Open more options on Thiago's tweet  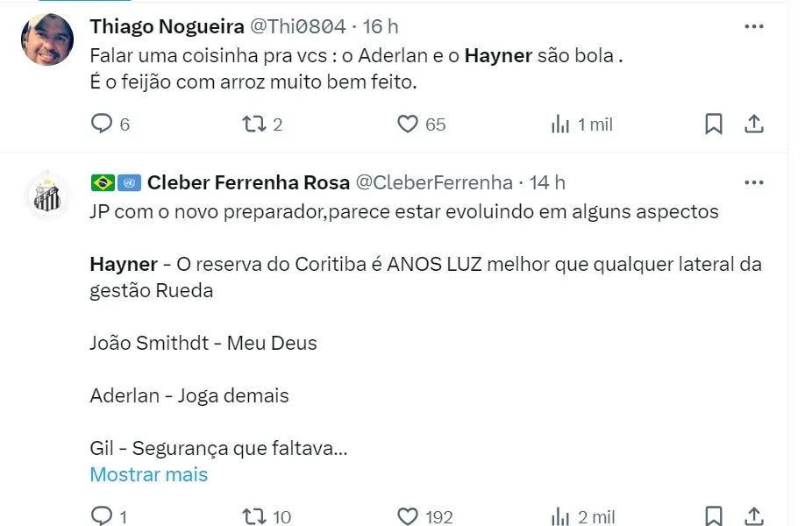pos(754,27)
